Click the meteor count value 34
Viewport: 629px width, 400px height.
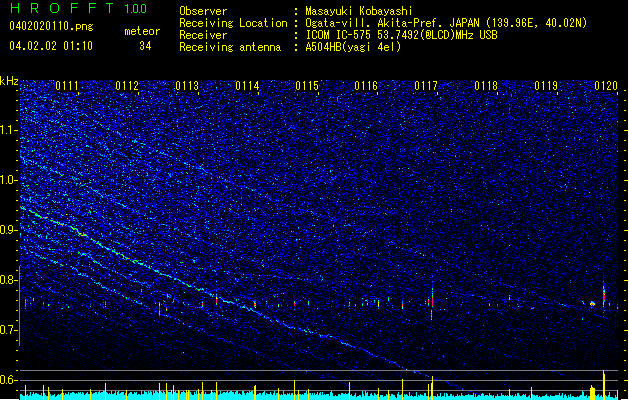coord(145,46)
